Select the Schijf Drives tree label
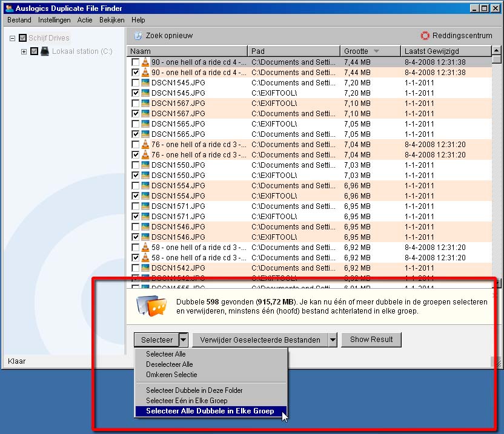 point(49,38)
